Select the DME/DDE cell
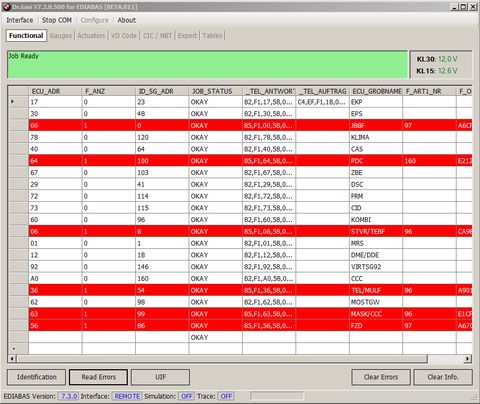 (376, 255)
